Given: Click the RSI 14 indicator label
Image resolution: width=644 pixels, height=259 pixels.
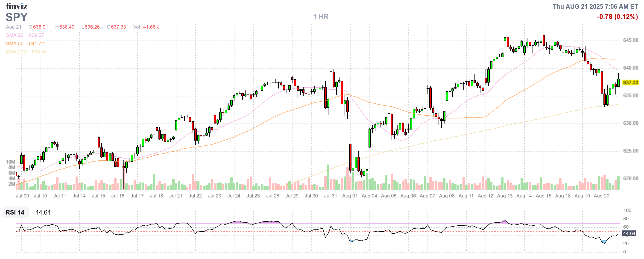Looking at the screenshot, I should pos(15,212).
